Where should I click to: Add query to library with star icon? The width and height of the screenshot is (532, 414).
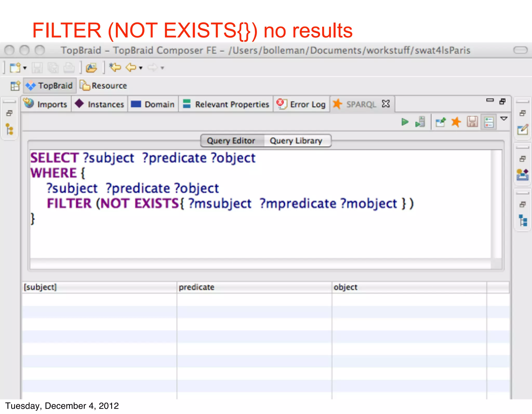click(x=456, y=122)
